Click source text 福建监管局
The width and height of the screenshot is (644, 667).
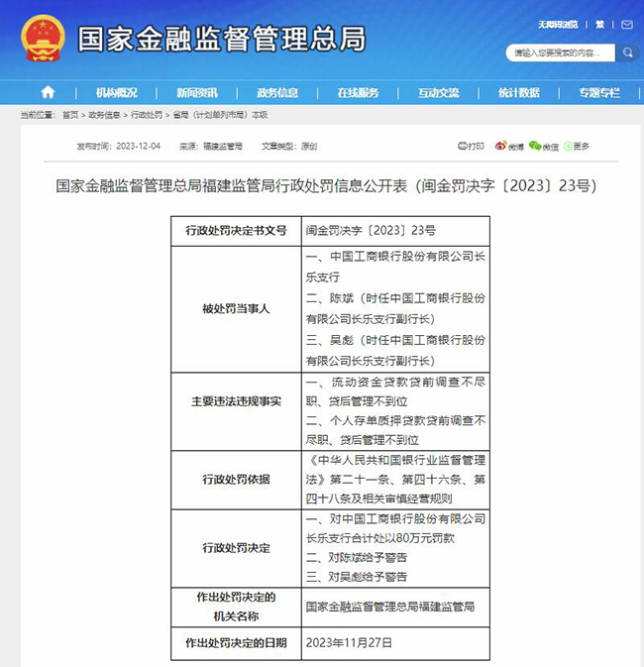(223, 146)
